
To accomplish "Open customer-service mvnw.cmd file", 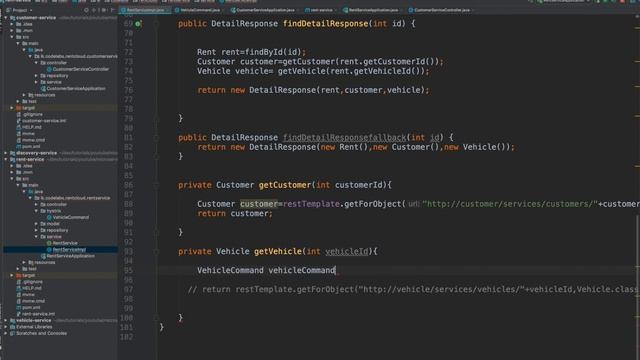I will click(31, 140).
